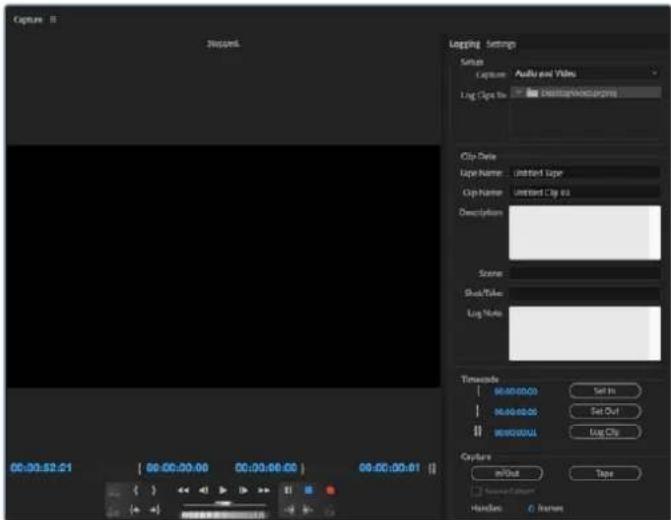Screen dimensions: 671x520
Task: Click the Tape capture button
Action: (x=605, y=473)
